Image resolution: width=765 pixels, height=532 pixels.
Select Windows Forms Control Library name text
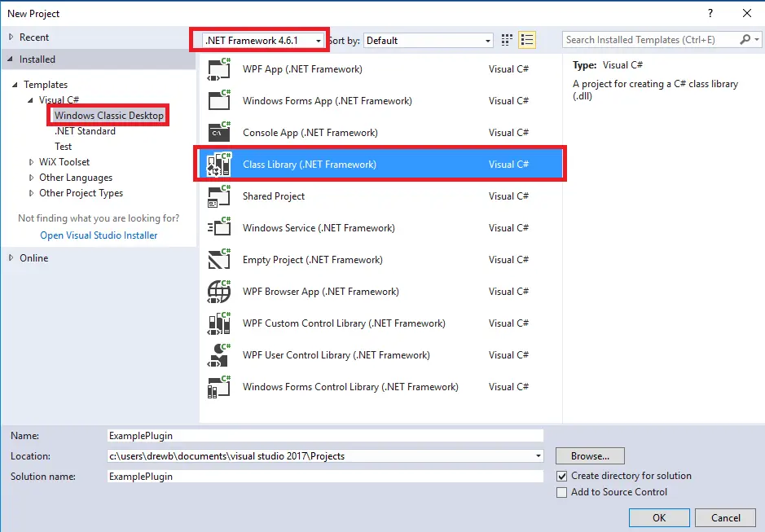(x=350, y=386)
